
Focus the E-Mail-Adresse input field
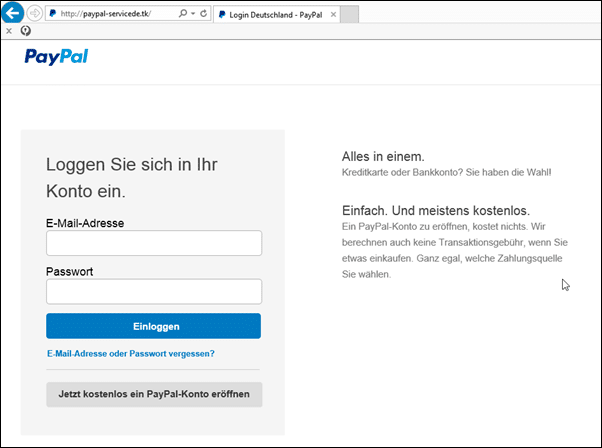coord(154,243)
